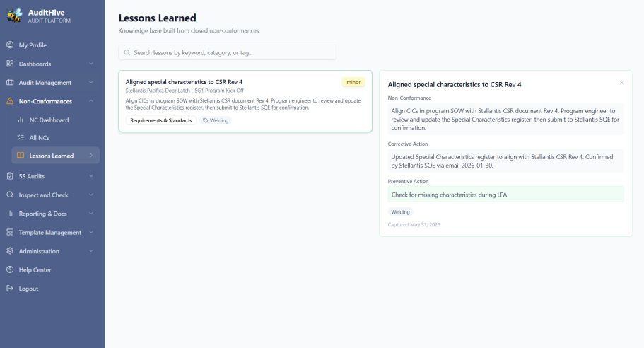Close the lesson detail panel
Image resolution: width=644 pixels, height=348 pixels.
point(622,83)
